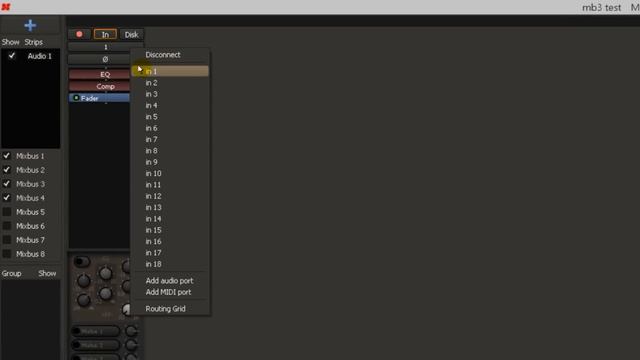This screenshot has height=360, width=640.
Task: Select input in 11
Action: point(171,185)
